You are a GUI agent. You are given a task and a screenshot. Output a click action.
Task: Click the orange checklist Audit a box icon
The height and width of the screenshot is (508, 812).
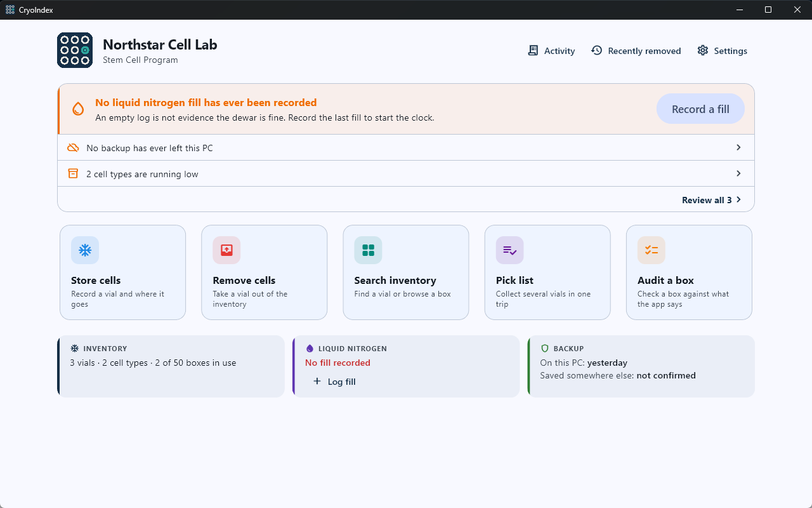click(x=652, y=250)
